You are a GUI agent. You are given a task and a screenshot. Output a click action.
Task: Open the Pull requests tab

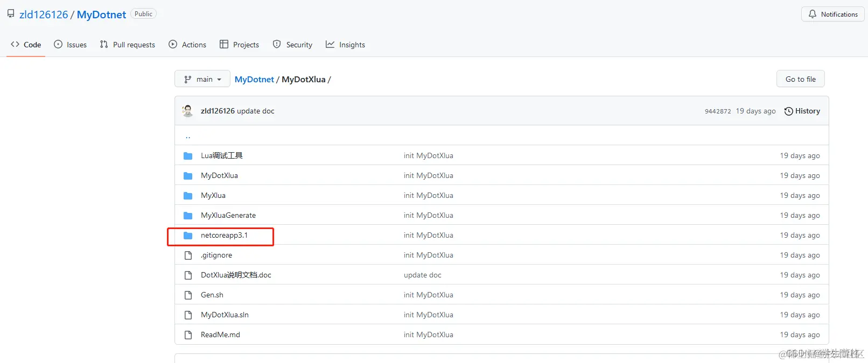128,45
